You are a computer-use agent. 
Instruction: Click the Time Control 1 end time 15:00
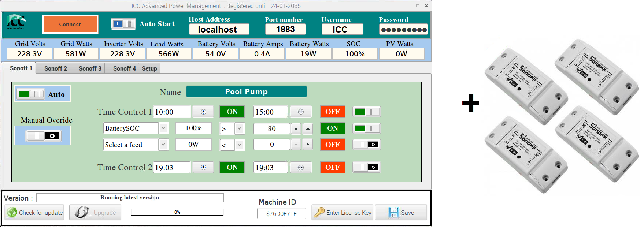[x=271, y=112]
